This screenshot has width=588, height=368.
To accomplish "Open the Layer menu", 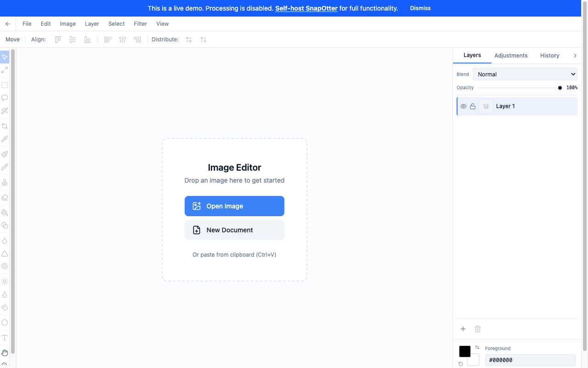I will (92, 24).
